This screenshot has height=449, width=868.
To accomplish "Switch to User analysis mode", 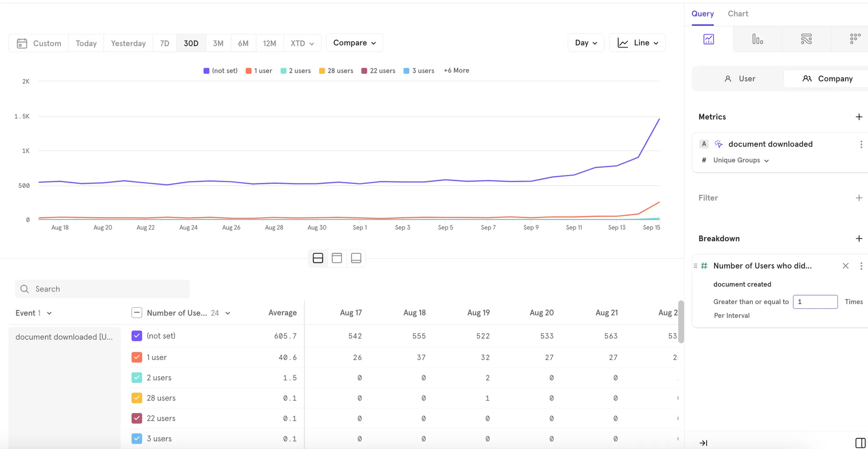I will (x=740, y=79).
